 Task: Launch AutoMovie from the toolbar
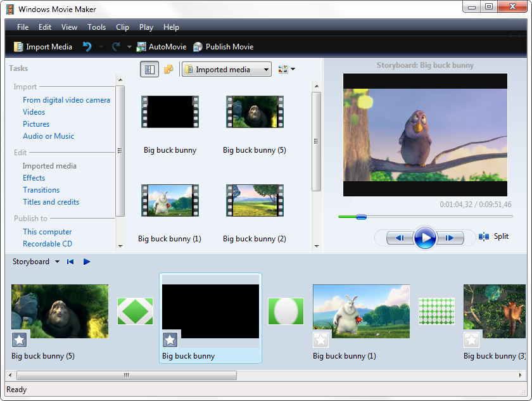[x=161, y=47]
